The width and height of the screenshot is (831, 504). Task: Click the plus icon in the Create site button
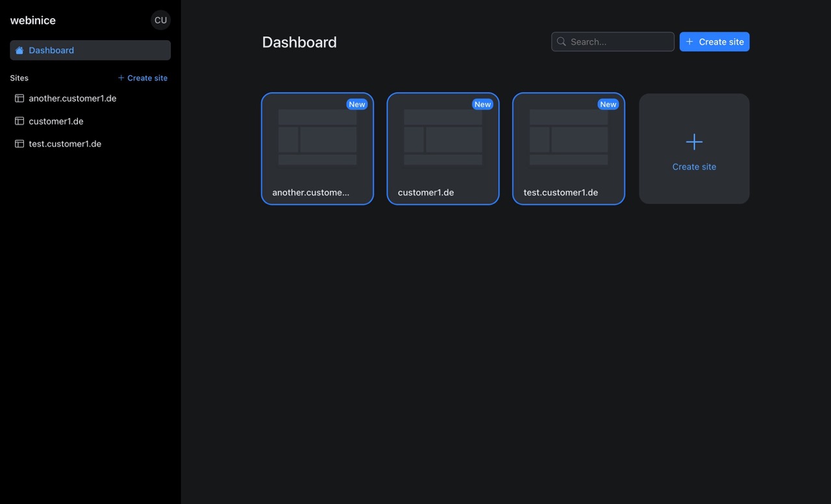[689, 42]
